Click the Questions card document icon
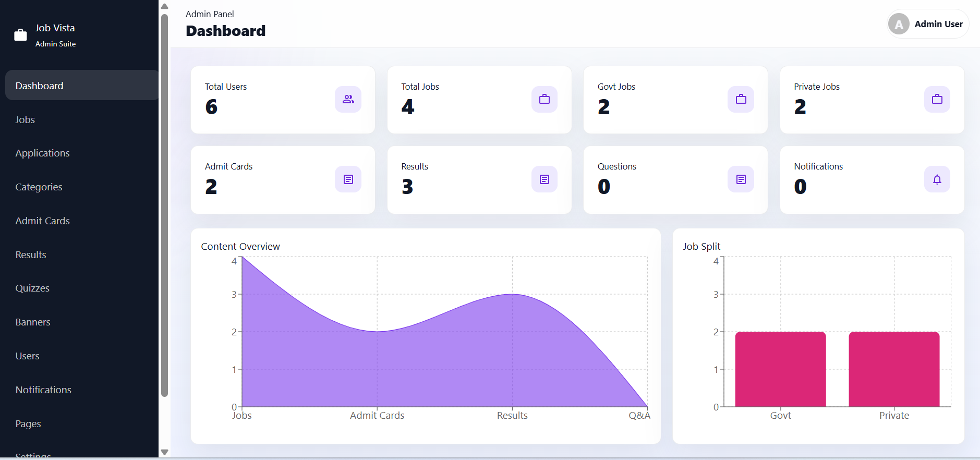The image size is (980, 460). click(741, 179)
